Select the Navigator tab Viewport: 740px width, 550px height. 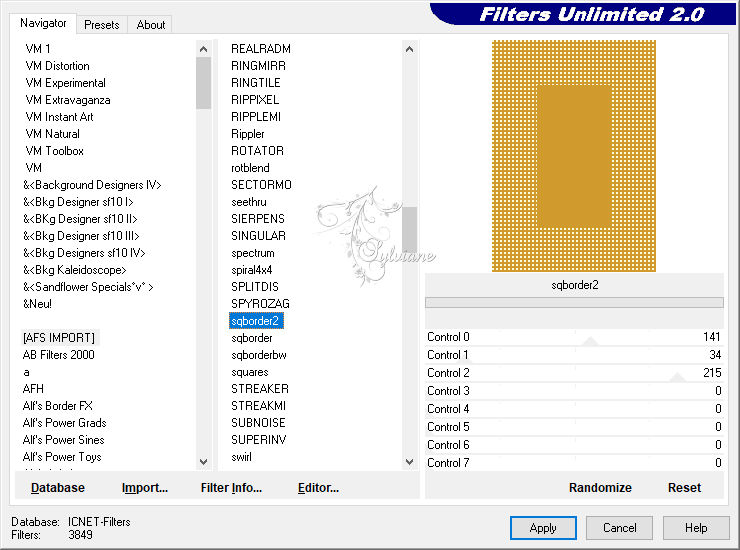(43, 23)
